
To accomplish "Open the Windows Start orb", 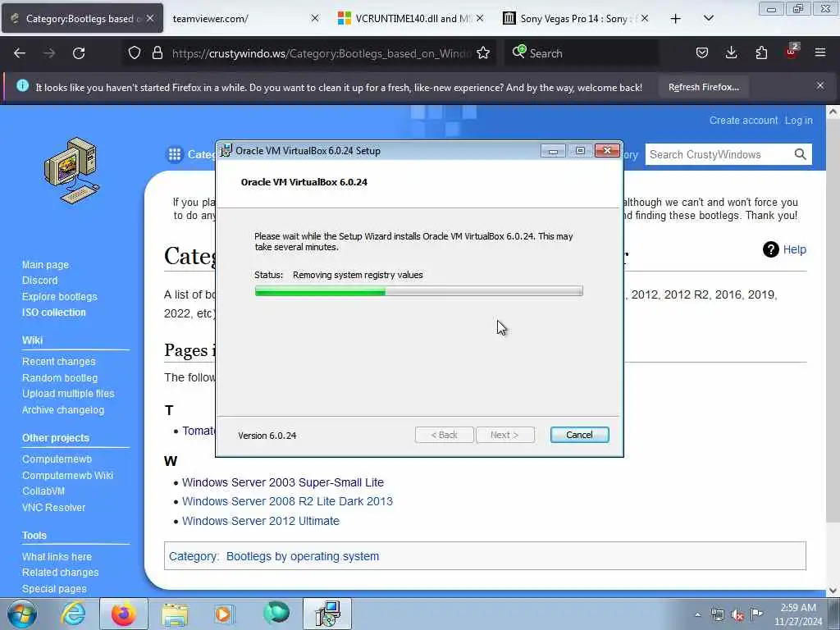I will [x=22, y=614].
